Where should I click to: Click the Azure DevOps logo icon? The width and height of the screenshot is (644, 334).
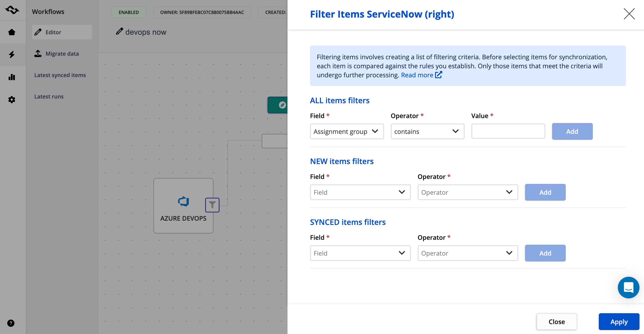point(183,201)
